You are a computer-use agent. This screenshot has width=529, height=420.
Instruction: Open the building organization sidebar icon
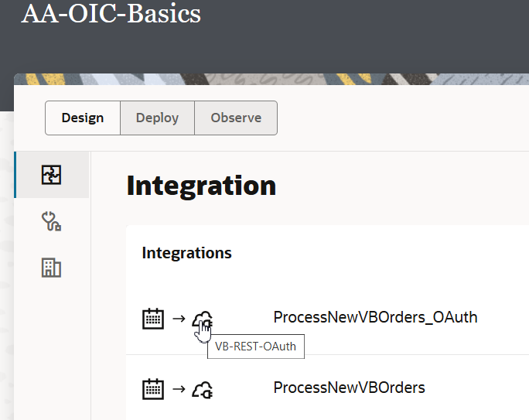click(51, 268)
